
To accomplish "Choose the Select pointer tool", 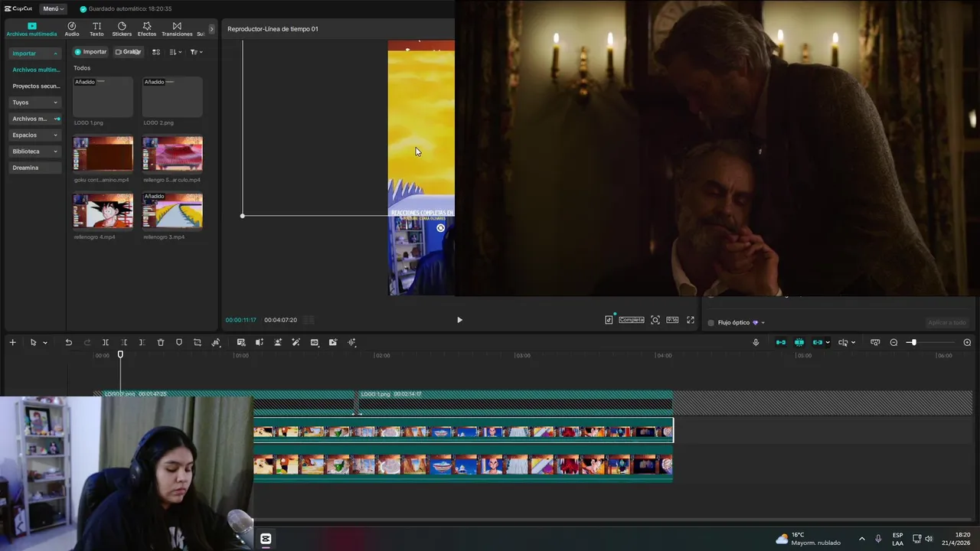I will point(33,342).
